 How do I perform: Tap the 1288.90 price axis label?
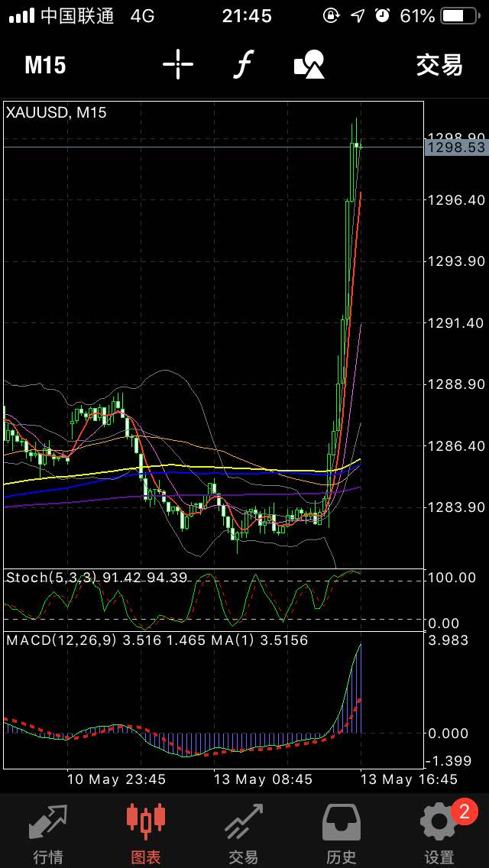click(457, 384)
